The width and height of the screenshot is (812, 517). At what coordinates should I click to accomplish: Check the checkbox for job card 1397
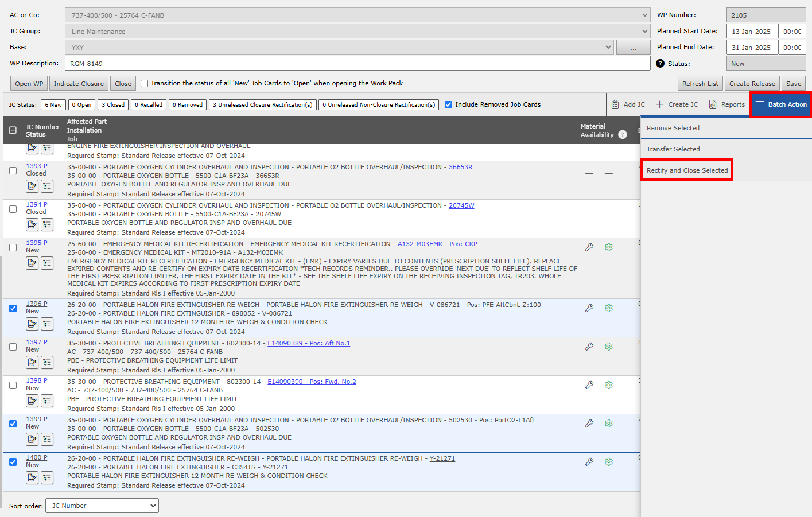tap(13, 347)
